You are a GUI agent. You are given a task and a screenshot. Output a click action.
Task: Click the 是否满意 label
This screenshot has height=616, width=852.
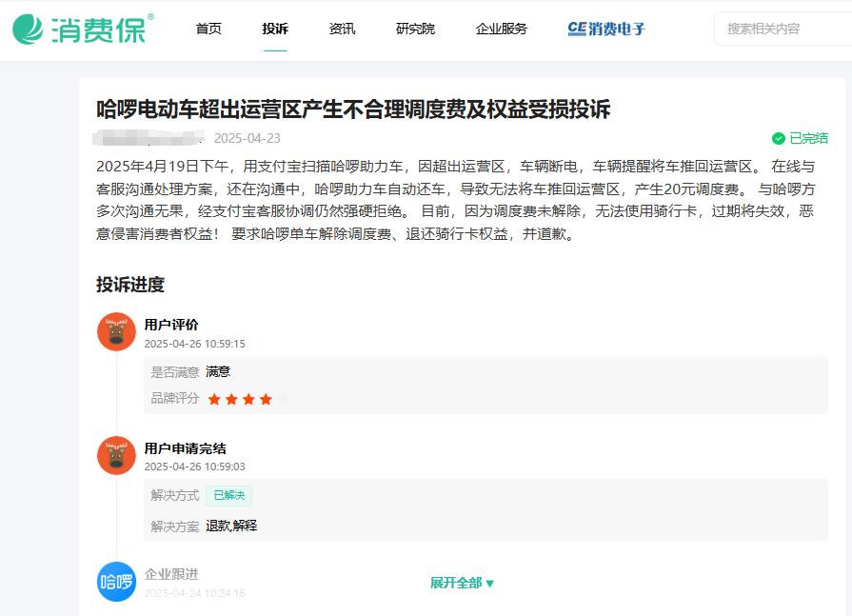coord(175,372)
